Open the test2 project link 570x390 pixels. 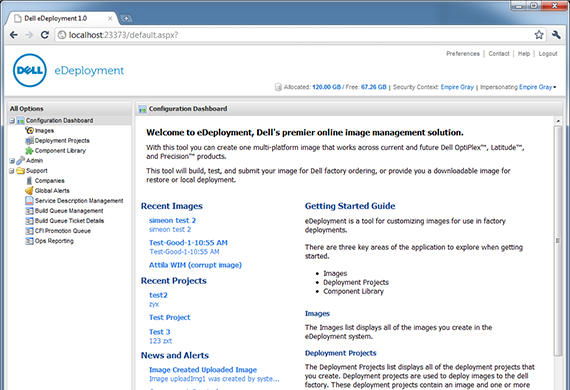(x=158, y=295)
